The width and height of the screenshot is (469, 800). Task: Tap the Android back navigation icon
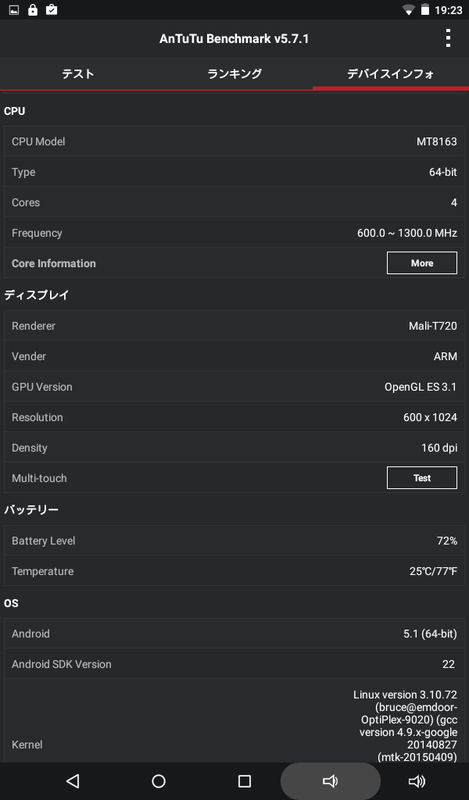[x=73, y=781]
